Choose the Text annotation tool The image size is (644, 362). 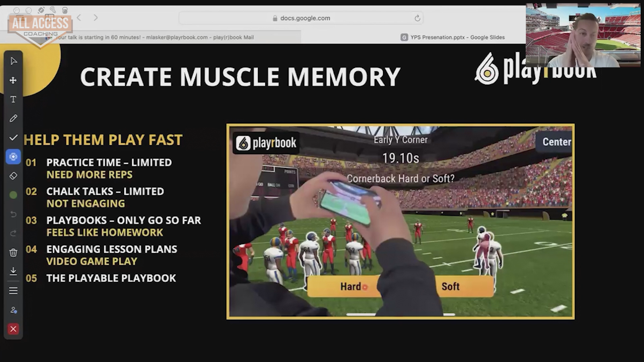point(13,99)
